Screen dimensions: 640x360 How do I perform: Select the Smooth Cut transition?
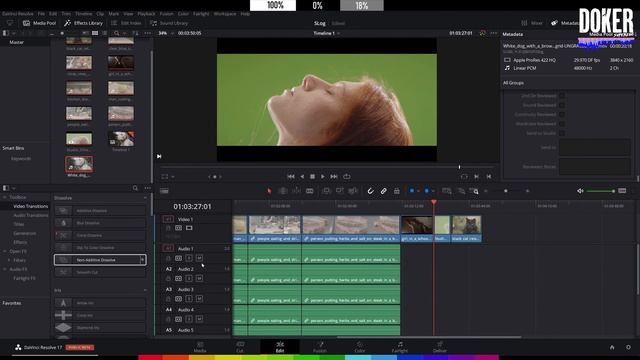(x=100, y=272)
